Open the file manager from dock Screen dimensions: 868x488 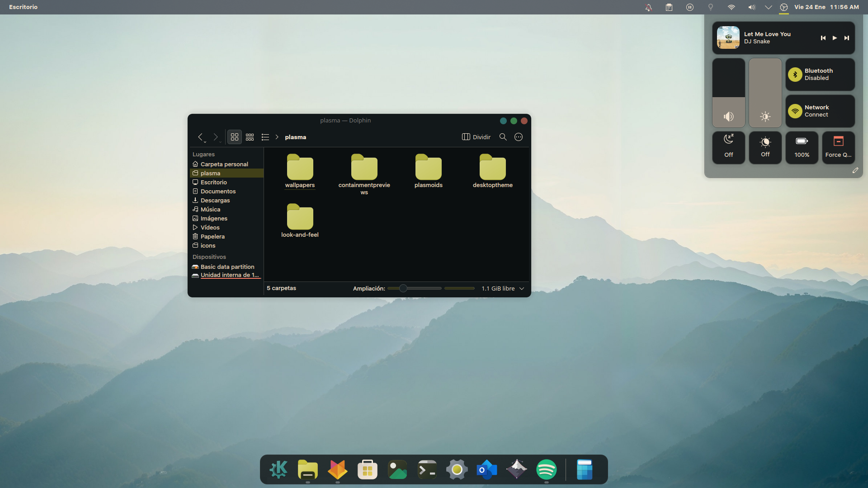point(308,469)
